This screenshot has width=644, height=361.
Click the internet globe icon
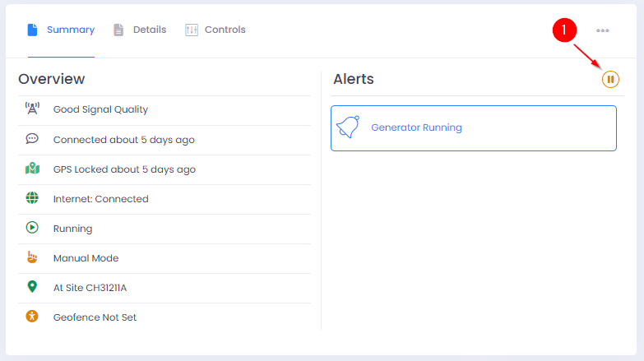(x=32, y=198)
